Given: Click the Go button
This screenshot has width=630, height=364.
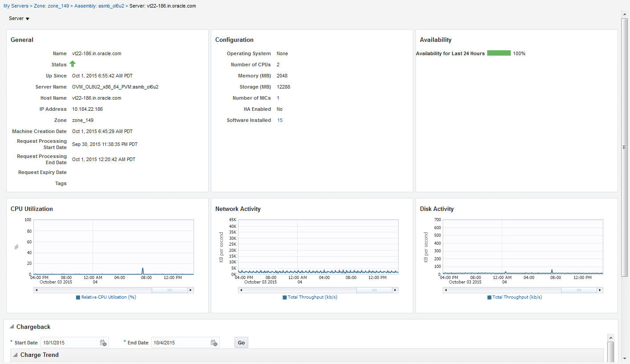Looking at the screenshot, I should click(241, 343).
